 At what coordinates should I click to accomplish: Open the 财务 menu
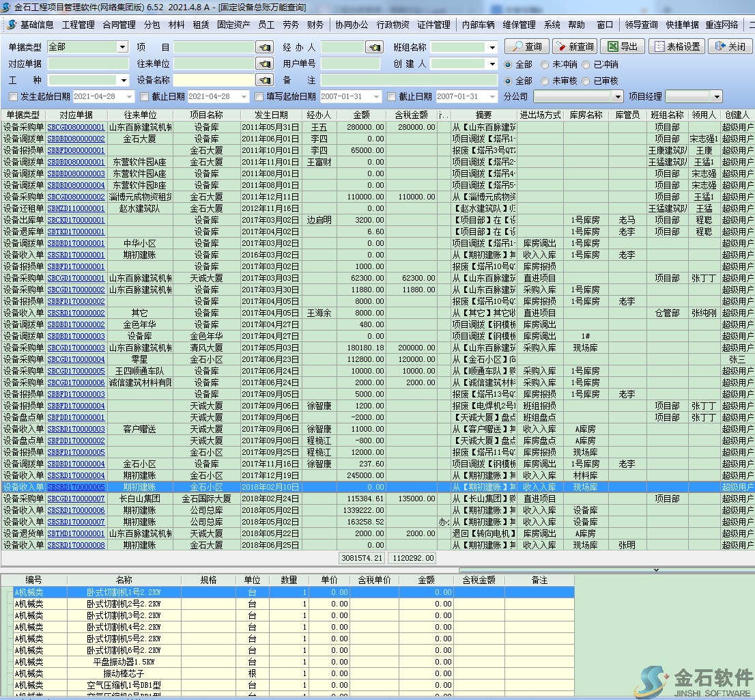click(315, 25)
